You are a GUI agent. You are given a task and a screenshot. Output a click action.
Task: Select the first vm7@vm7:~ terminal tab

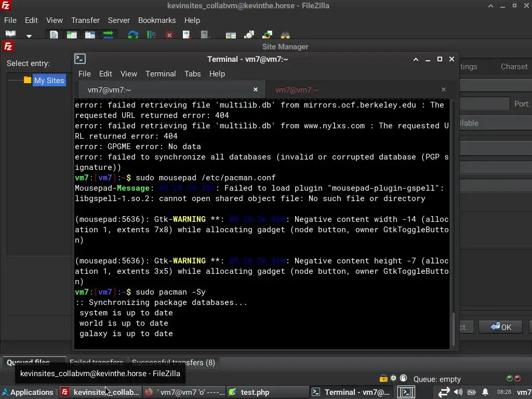[171, 90]
